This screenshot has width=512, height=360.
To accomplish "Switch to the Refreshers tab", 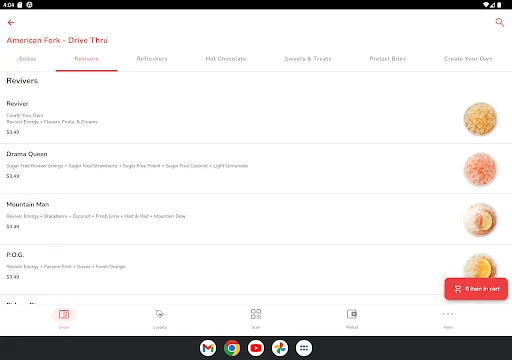I will pos(152,59).
